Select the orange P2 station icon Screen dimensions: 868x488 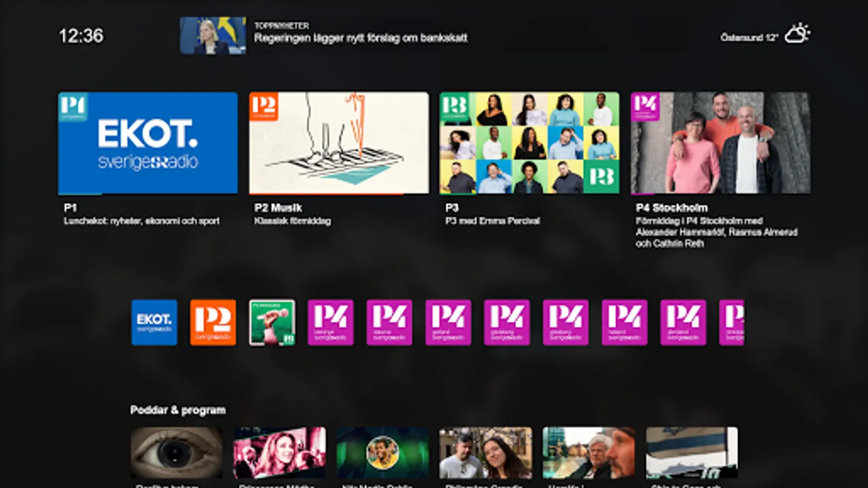213,323
